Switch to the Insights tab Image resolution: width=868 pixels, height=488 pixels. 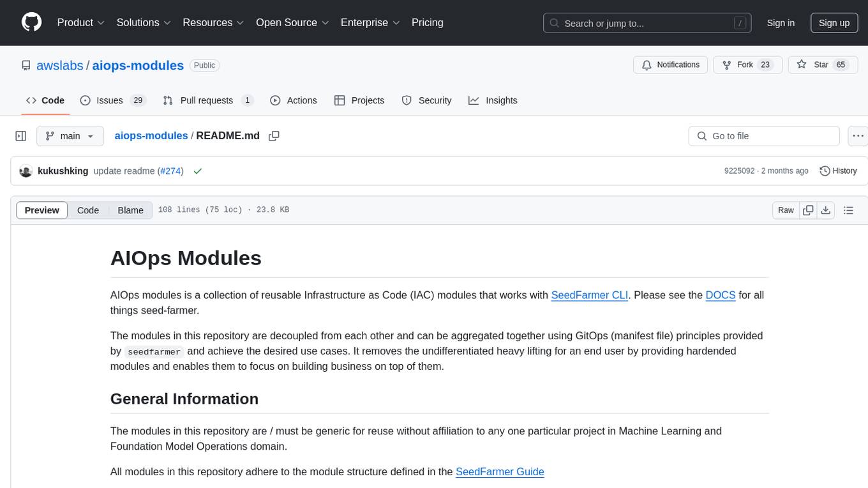pyautogui.click(x=493, y=100)
